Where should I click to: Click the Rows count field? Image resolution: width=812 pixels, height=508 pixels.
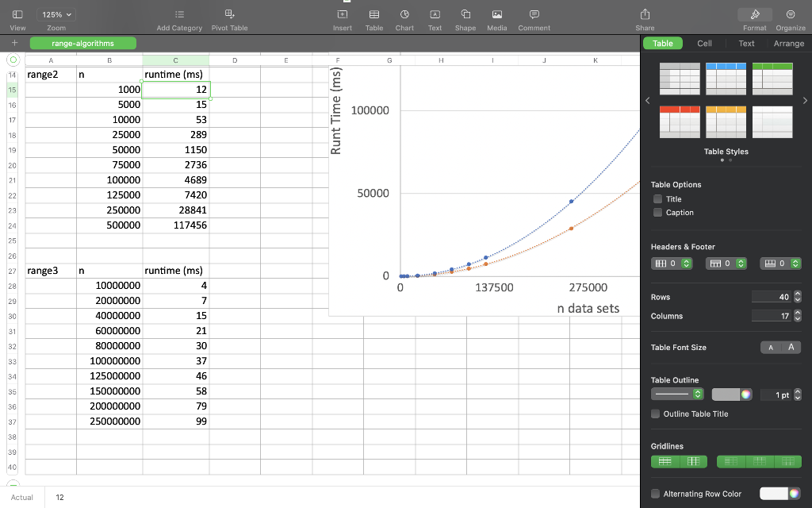(772, 297)
